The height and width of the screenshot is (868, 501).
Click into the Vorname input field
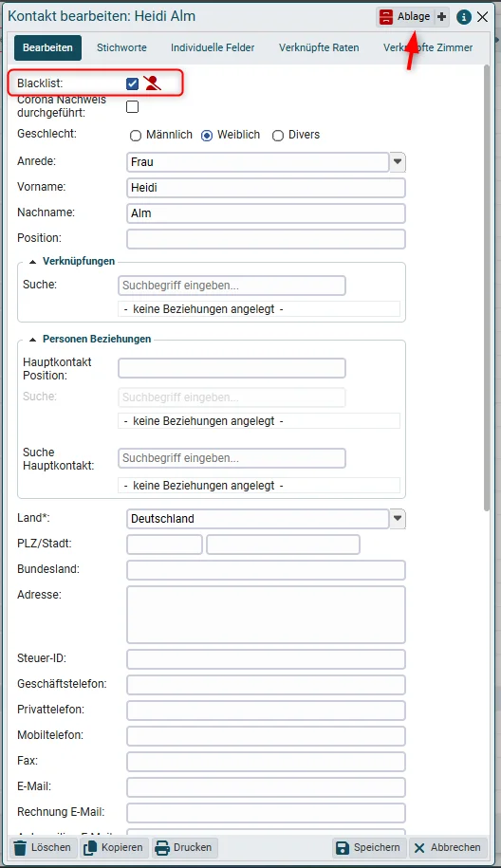coord(266,188)
